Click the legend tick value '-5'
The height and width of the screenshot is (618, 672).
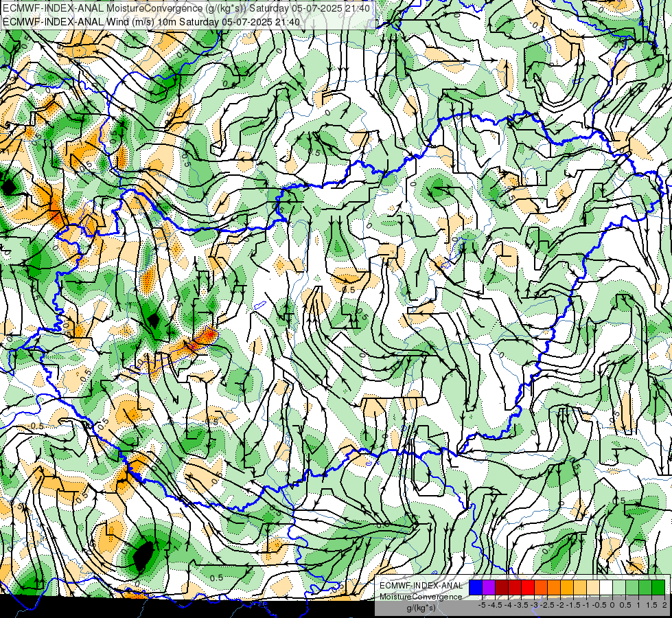click(482, 605)
